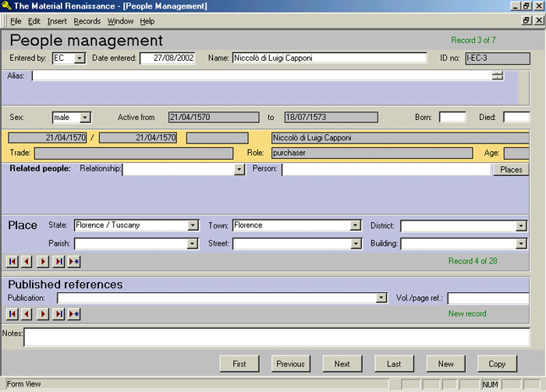The image size is (546, 392).
Task: Jump to last Place record
Action: click(58, 261)
